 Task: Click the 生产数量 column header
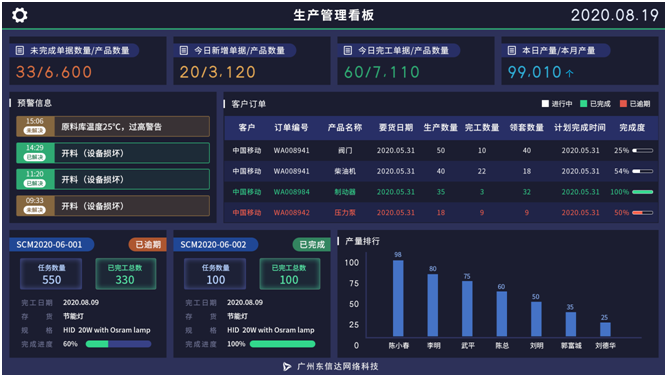pyautogui.click(x=441, y=128)
